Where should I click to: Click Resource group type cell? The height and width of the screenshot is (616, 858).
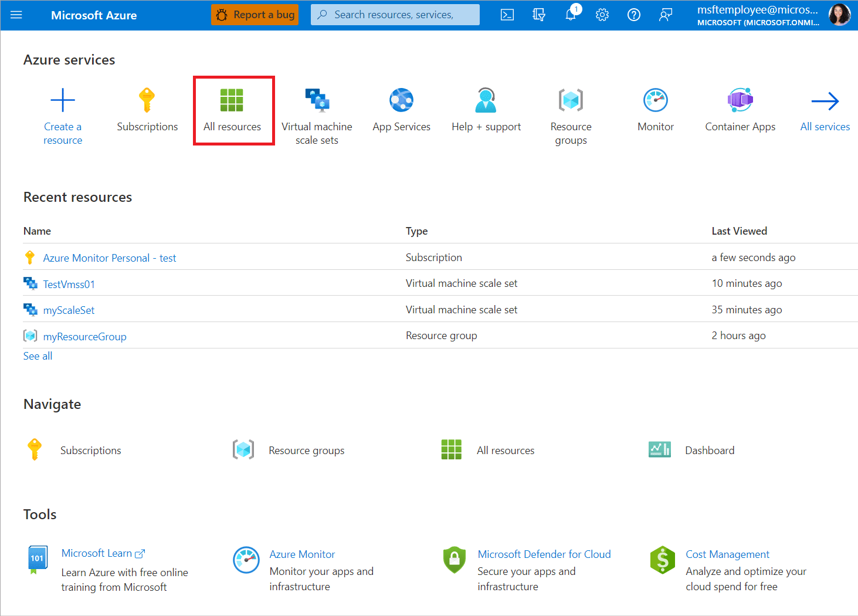pos(442,336)
